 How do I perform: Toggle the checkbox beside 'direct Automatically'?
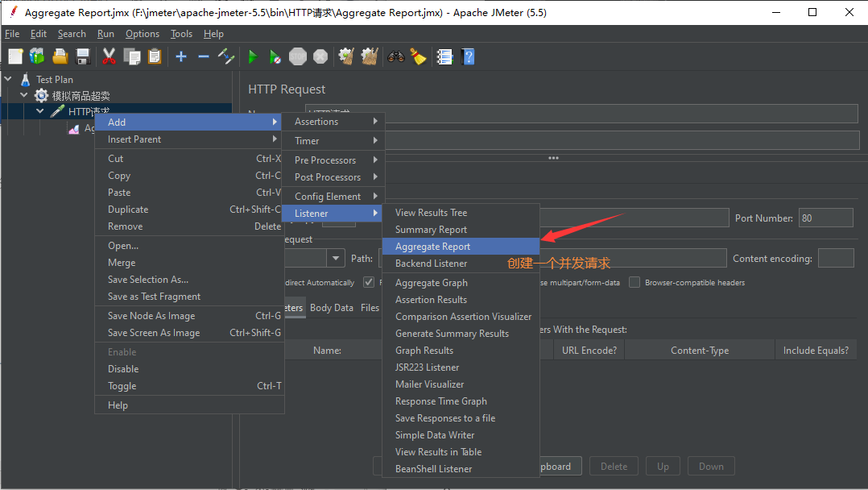[x=369, y=282]
